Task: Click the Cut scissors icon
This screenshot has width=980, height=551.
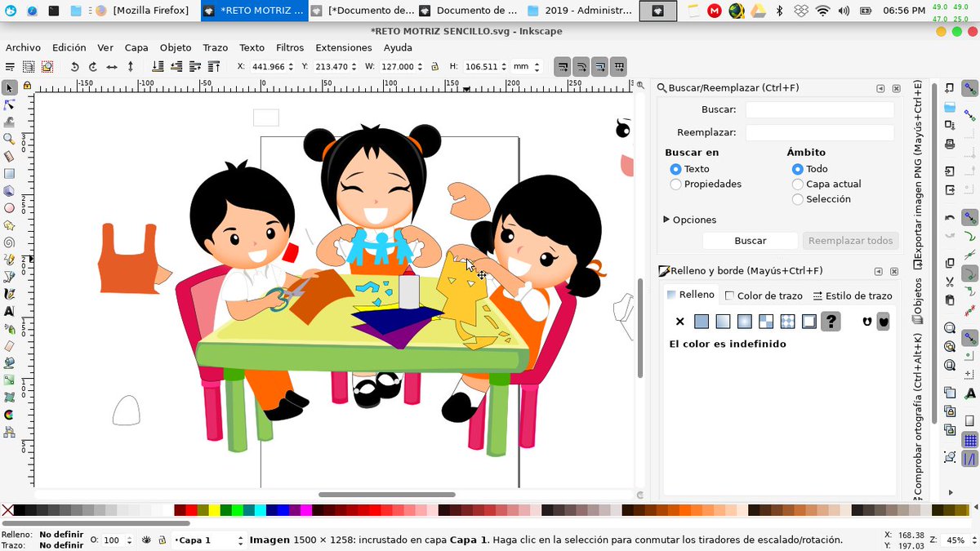Action: (950, 282)
